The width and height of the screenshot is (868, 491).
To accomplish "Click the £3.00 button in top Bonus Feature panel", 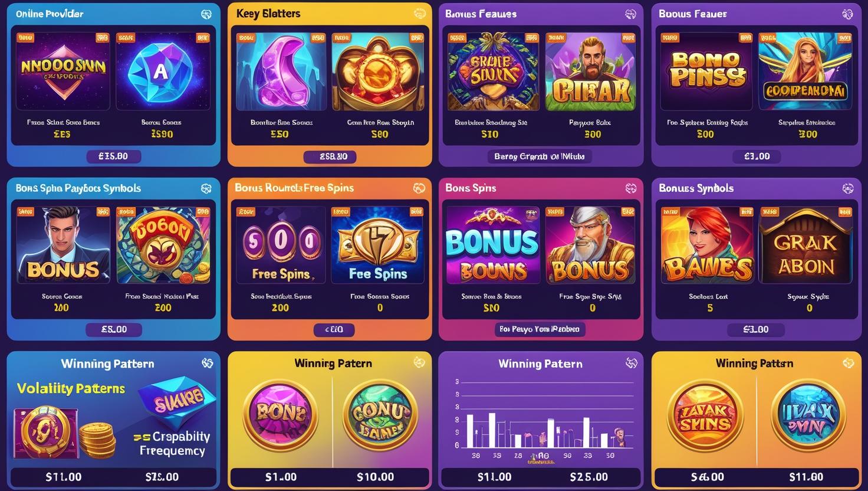I will click(757, 156).
